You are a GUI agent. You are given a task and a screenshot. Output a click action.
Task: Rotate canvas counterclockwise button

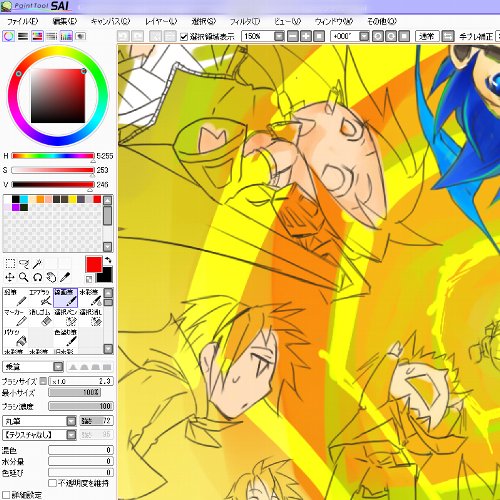378,36
